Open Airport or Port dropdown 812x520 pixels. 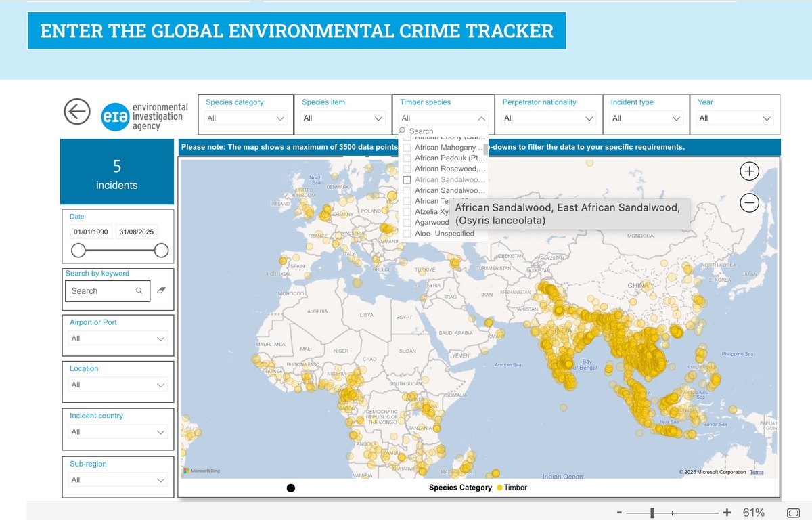click(x=118, y=338)
